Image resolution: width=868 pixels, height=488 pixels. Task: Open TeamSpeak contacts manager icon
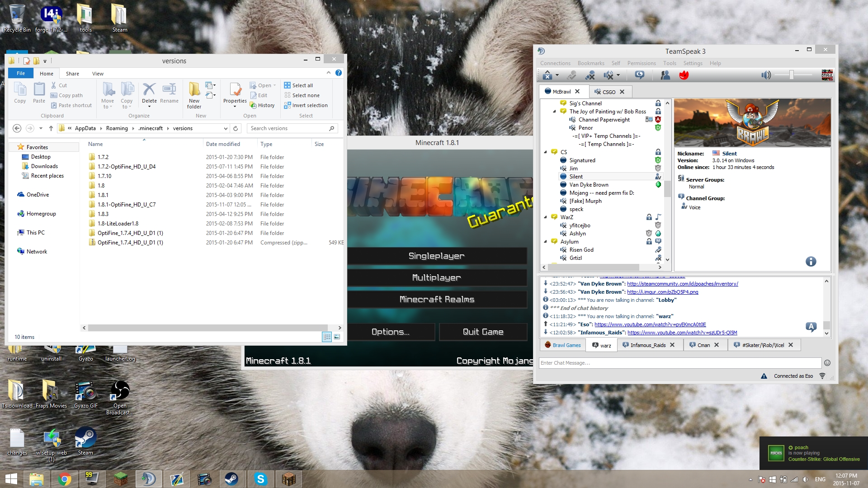click(x=665, y=75)
